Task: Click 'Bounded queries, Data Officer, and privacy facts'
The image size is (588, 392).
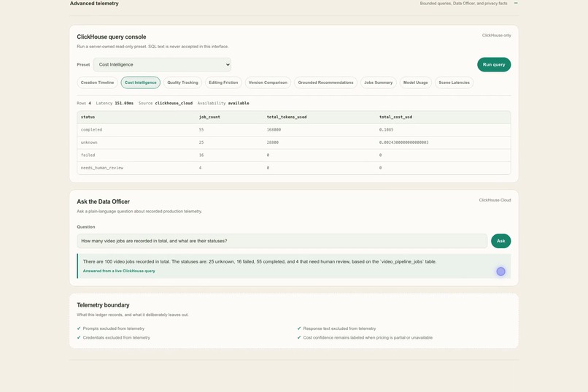Action: pos(463,4)
